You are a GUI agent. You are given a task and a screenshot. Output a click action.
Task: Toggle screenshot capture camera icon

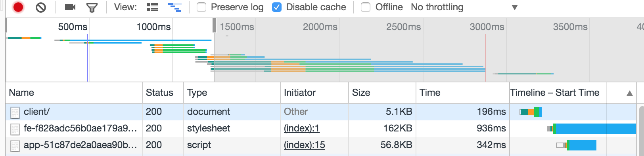70,7
